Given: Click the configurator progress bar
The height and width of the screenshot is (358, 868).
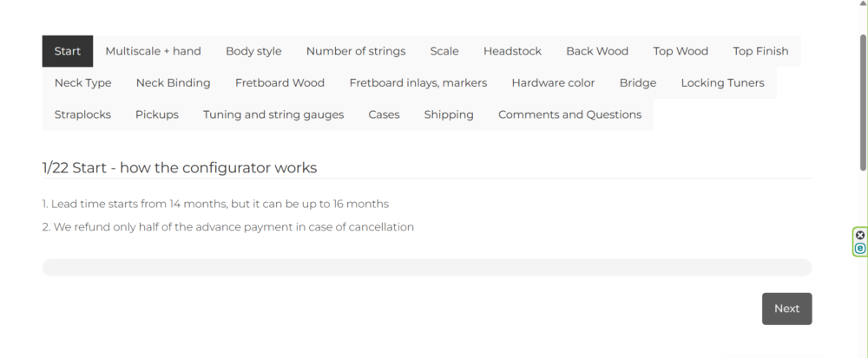Looking at the screenshot, I should click(426, 267).
